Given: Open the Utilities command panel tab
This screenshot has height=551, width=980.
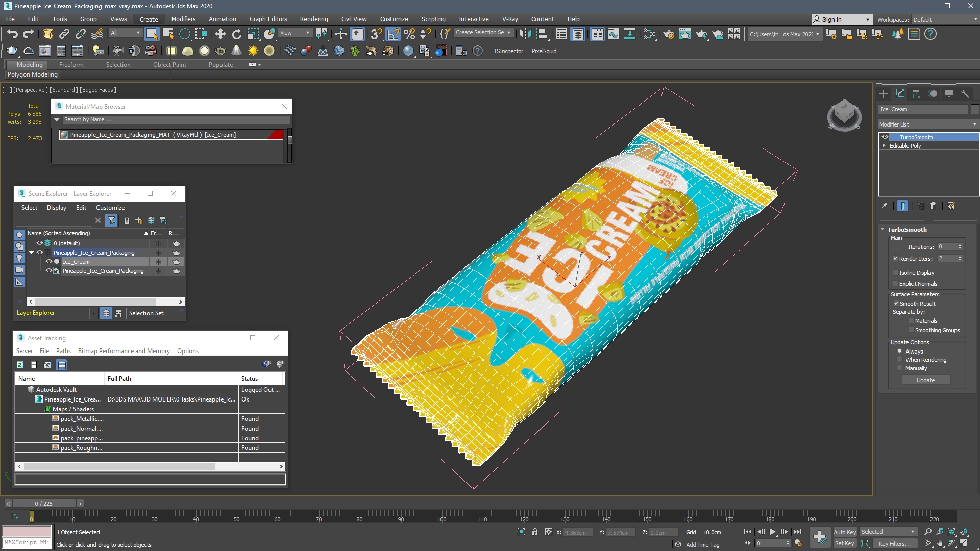Looking at the screenshot, I should click(x=965, y=94).
